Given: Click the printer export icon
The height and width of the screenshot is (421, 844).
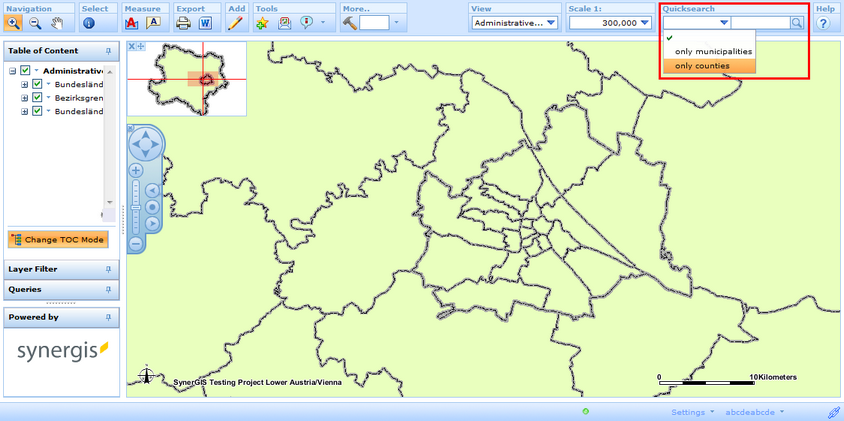Looking at the screenshot, I should click(x=183, y=22).
